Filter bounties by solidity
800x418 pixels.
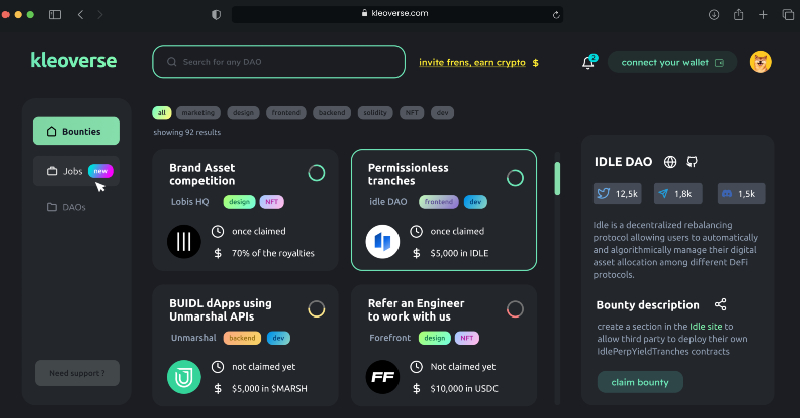375,112
